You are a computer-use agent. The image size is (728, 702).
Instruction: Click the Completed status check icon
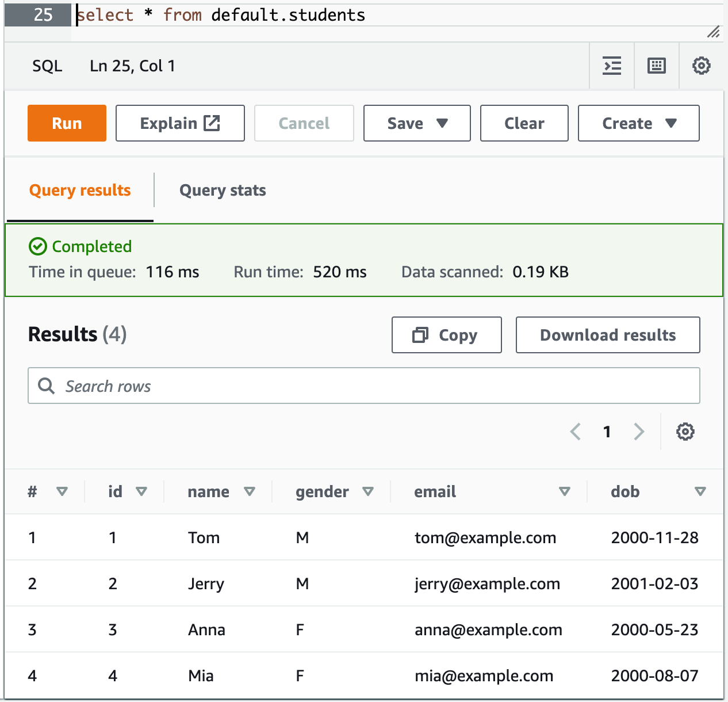pos(38,247)
